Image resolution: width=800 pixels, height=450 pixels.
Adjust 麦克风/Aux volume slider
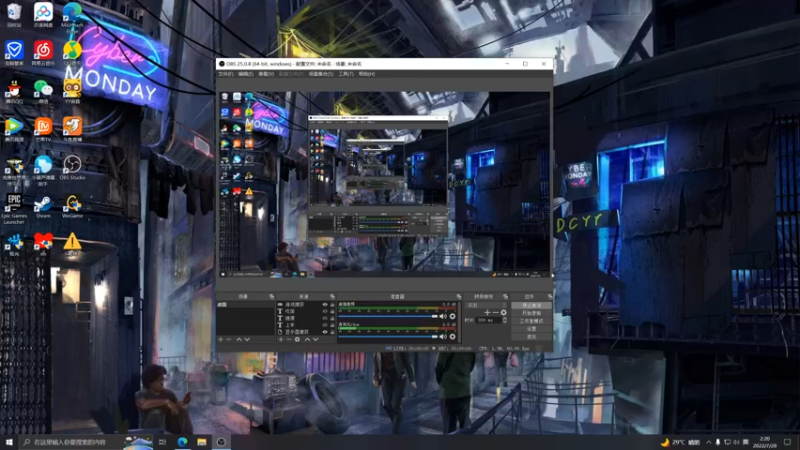(x=388, y=336)
